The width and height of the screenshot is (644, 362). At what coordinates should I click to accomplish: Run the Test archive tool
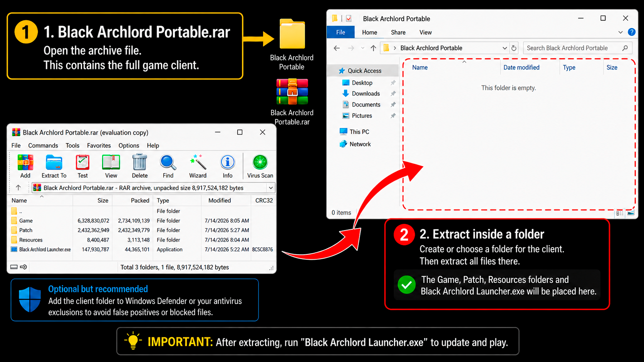[82, 166]
